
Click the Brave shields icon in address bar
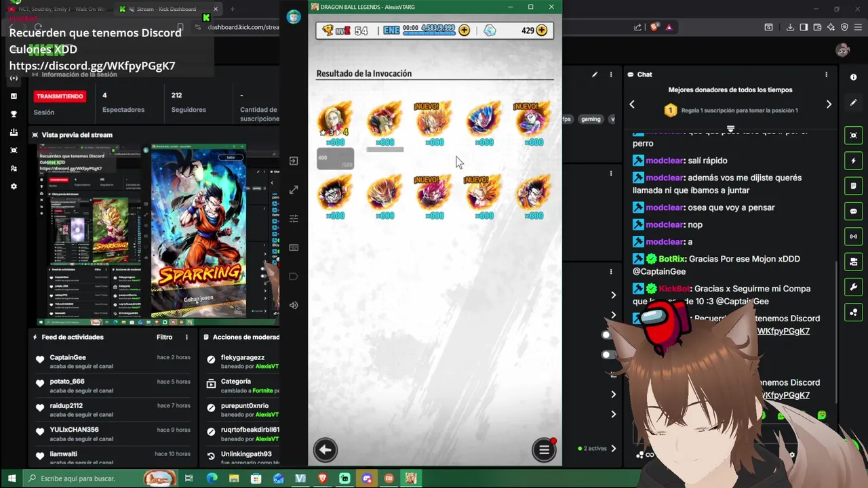tap(654, 27)
